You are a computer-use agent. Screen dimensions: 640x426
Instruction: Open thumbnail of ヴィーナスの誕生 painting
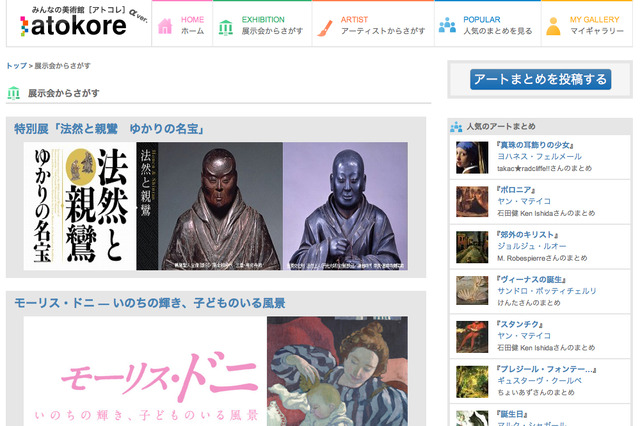click(x=472, y=291)
